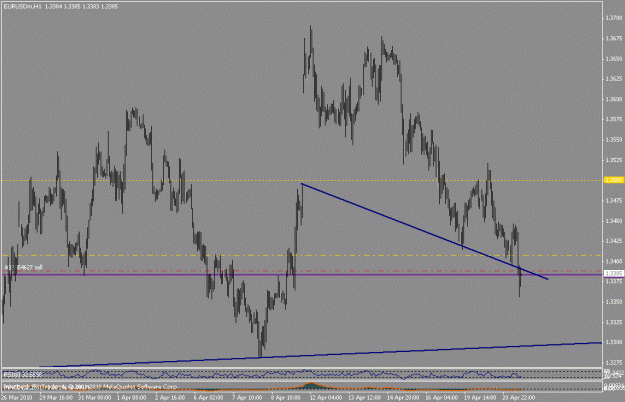Click the 12 Apr 04:00 time label

click(325, 398)
